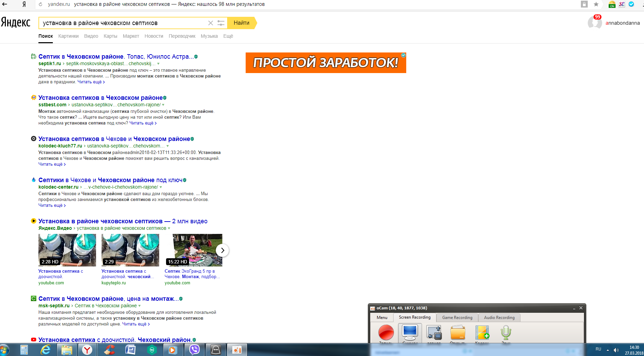Expand menu arrow next to Яндекс.Видео result

[x=169, y=228]
